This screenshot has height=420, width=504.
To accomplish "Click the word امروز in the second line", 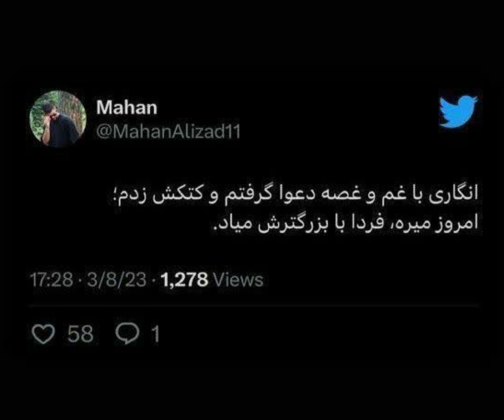I will 457,224.
